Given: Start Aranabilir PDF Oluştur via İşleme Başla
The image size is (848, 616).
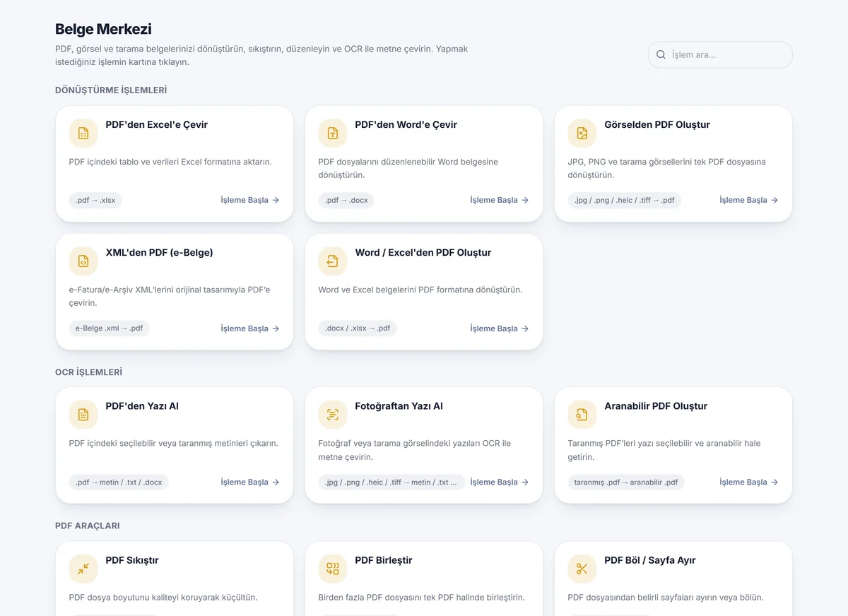Looking at the screenshot, I should 749,482.
